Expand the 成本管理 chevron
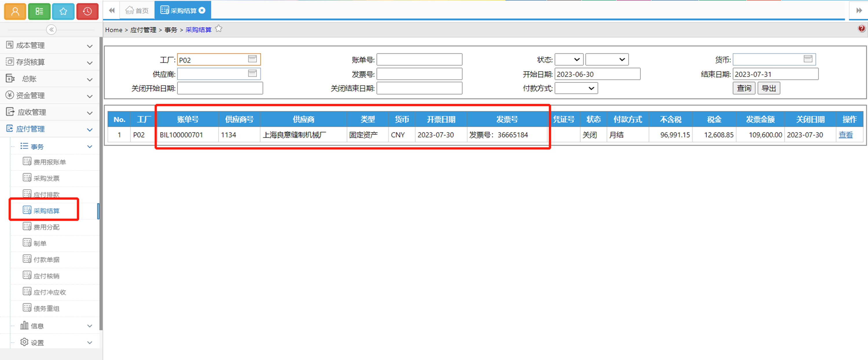Viewport: 868px width, 360px height. pyautogui.click(x=90, y=46)
